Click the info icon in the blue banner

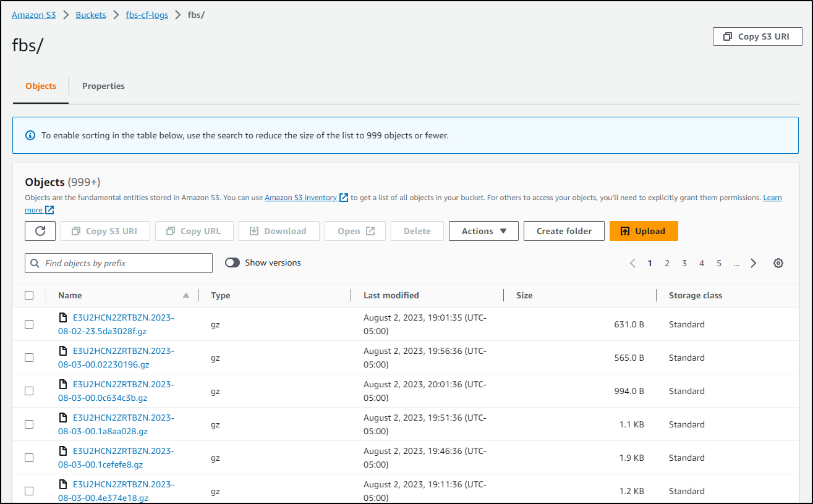pos(30,135)
